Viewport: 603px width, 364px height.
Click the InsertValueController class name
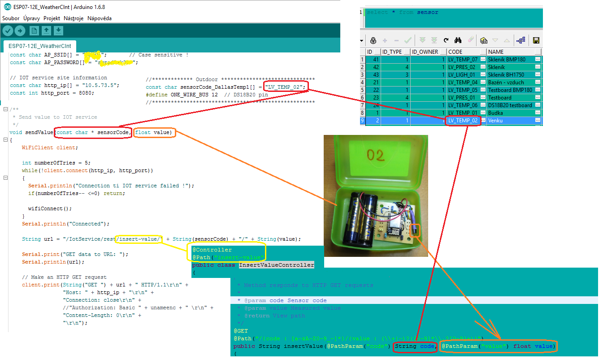pyautogui.click(x=276, y=265)
